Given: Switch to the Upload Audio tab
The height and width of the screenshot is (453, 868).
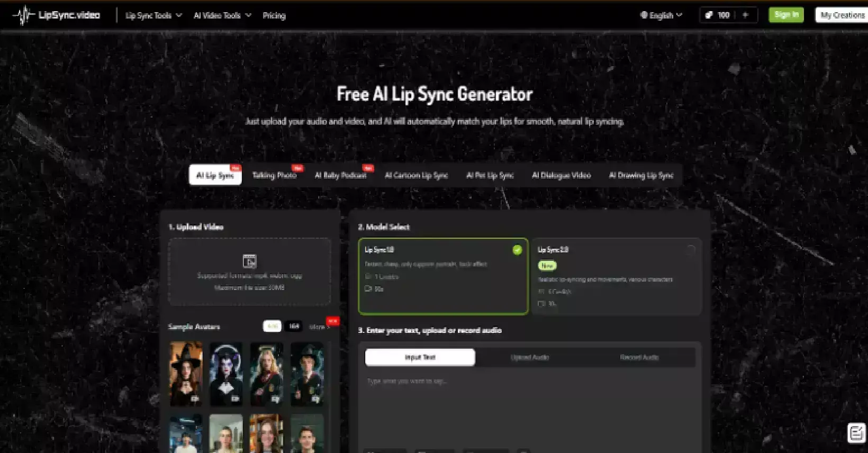Looking at the screenshot, I should [x=530, y=357].
